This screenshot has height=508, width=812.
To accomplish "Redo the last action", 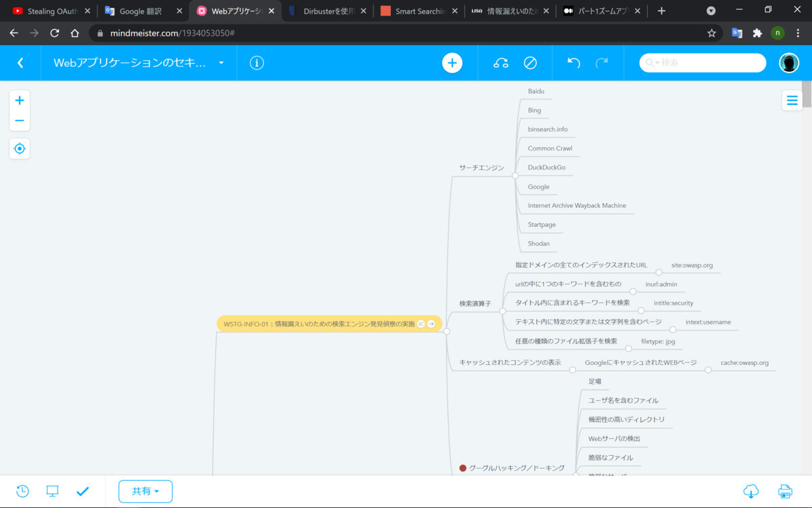I will click(x=602, y=63).
